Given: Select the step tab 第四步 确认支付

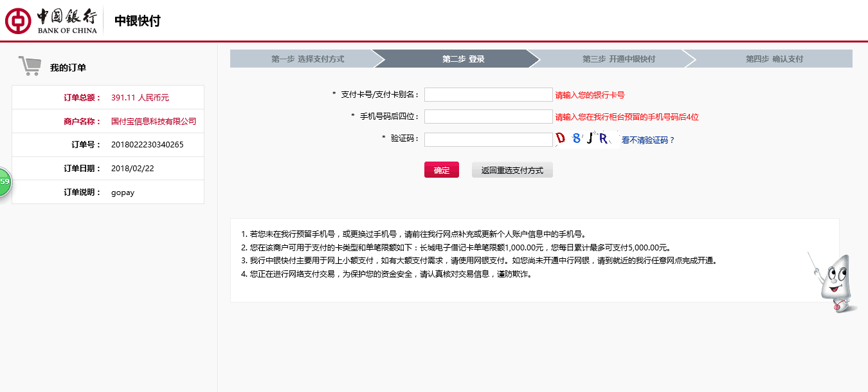Looking at the screenshot, I should coord(774,59).
